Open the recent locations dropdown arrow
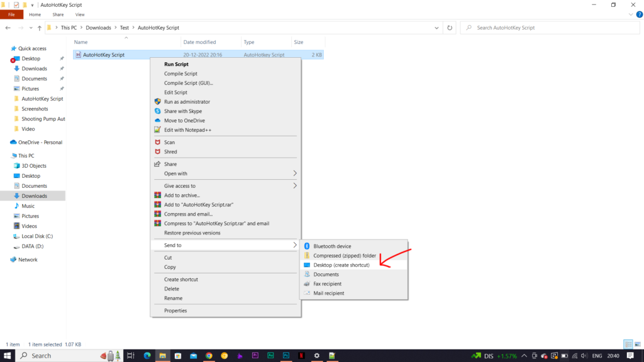Viewport: 644px width, 362px height. 31,28
